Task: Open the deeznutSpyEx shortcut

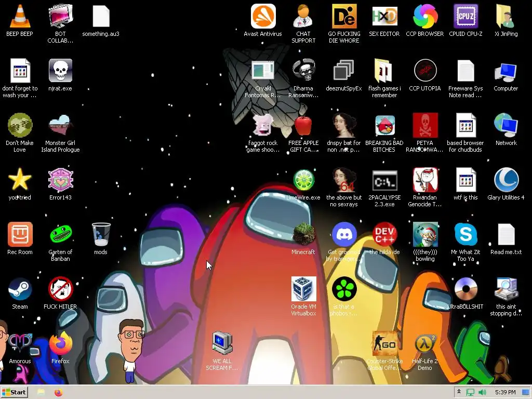Action: tap(344, 71)
